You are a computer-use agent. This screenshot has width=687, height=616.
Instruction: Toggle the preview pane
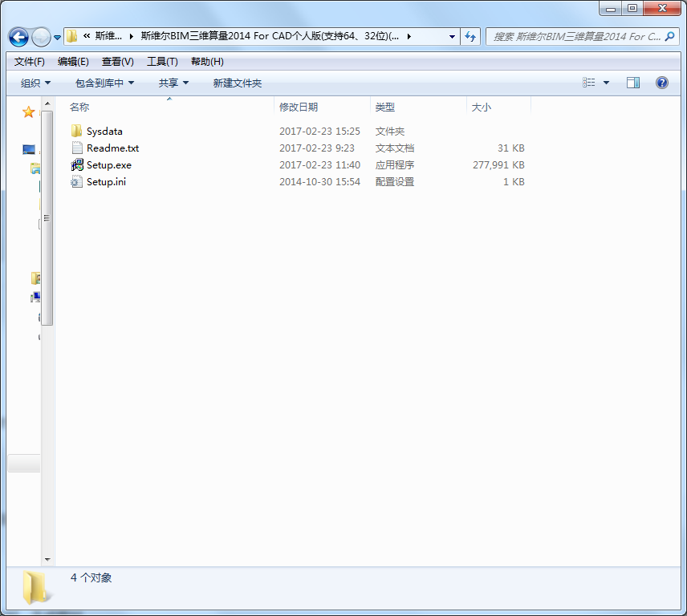pos(633,82)
